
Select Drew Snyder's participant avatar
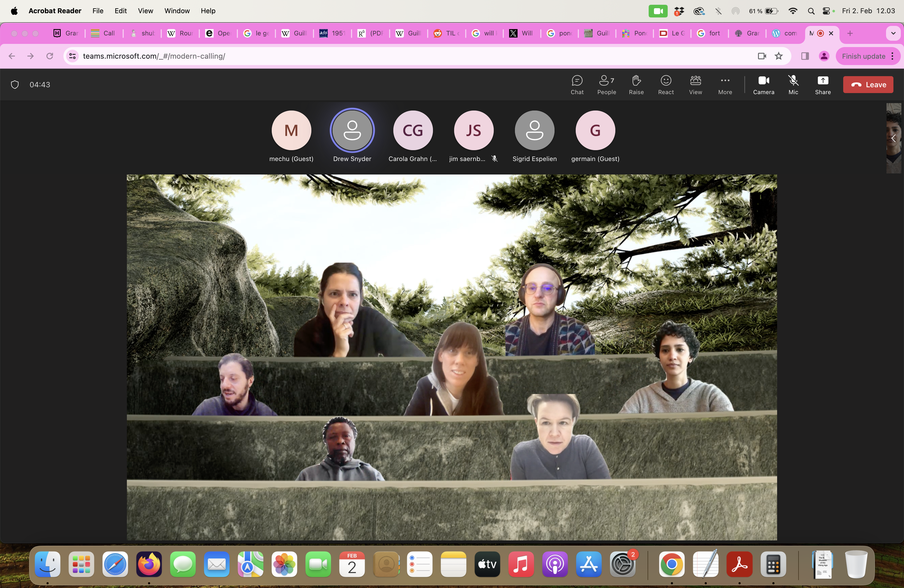point(352,130)
